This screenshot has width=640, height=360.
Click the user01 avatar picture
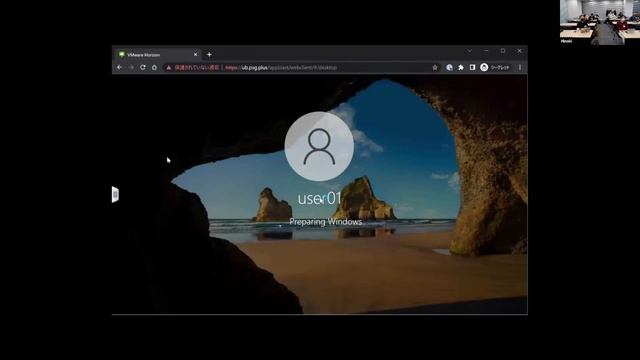click(319, 146)
